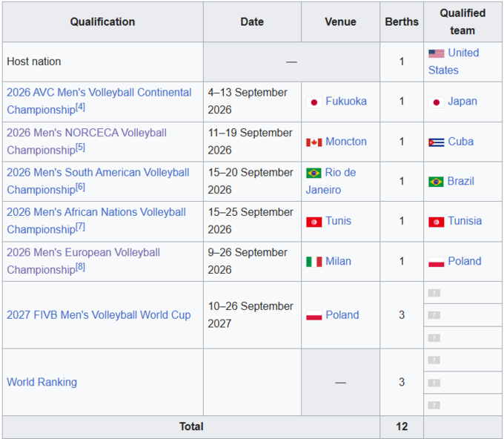
Task: Click the date 15–25 September 2026
Action: tap(251, 221)
